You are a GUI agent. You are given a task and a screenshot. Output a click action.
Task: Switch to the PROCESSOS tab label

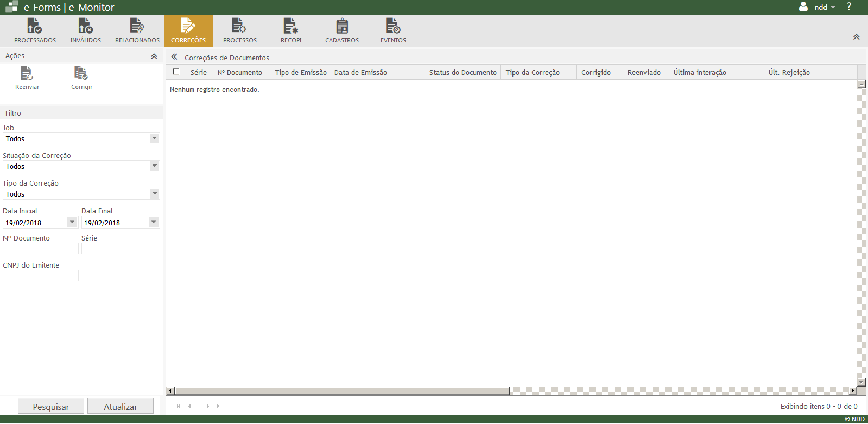point(239,40)
